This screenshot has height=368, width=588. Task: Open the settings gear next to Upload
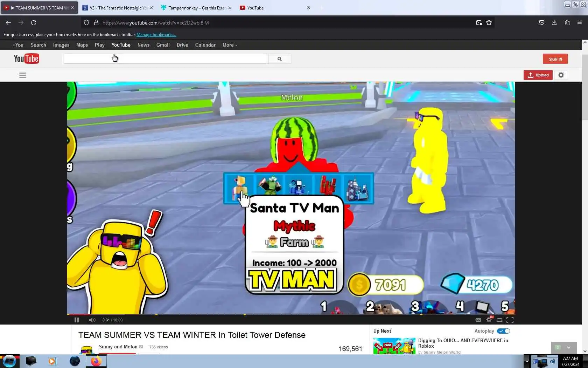(561, 75)
